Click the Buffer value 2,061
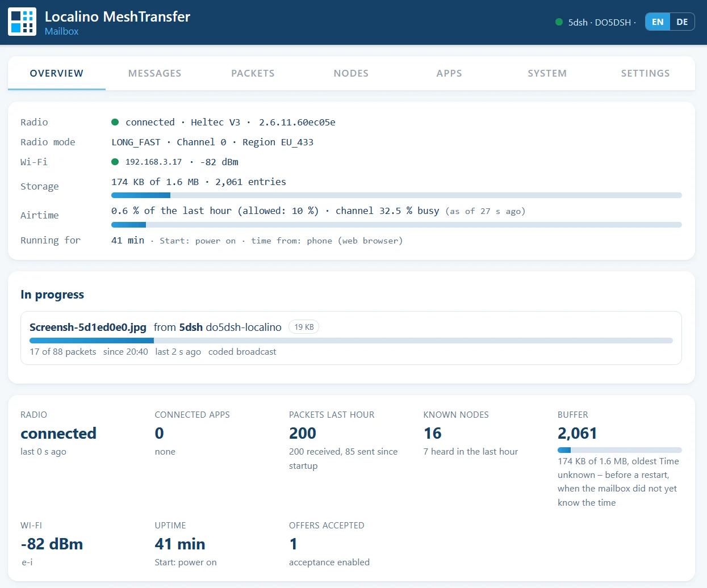Screen dimensions: 707x588 click(578, 434)
